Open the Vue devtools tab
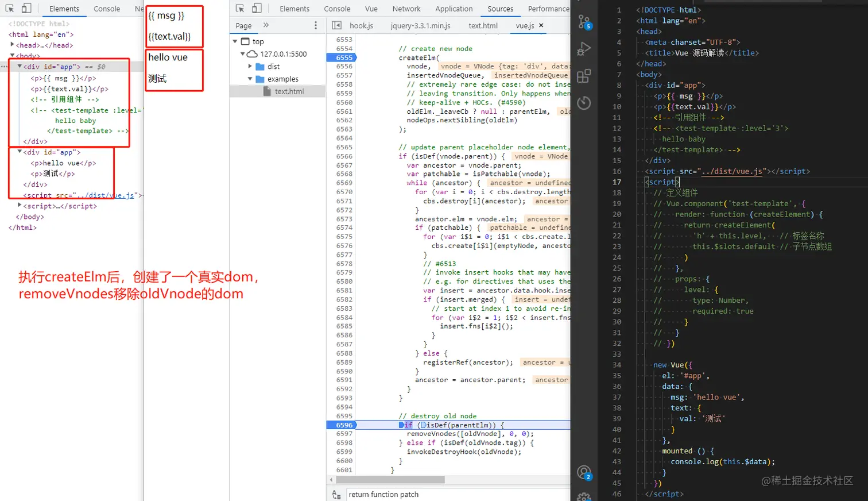The image size is (868, 501). click(x=371, y=9)
